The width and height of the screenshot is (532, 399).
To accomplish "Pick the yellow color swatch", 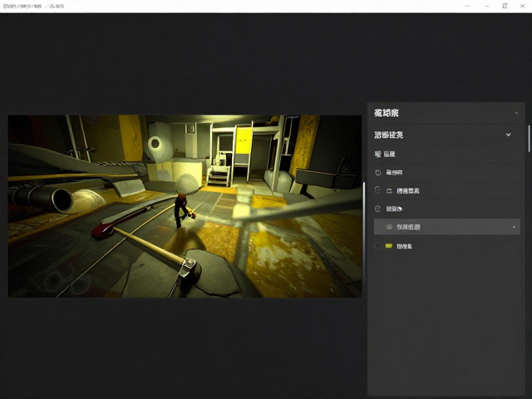I will tap(389, 246).
